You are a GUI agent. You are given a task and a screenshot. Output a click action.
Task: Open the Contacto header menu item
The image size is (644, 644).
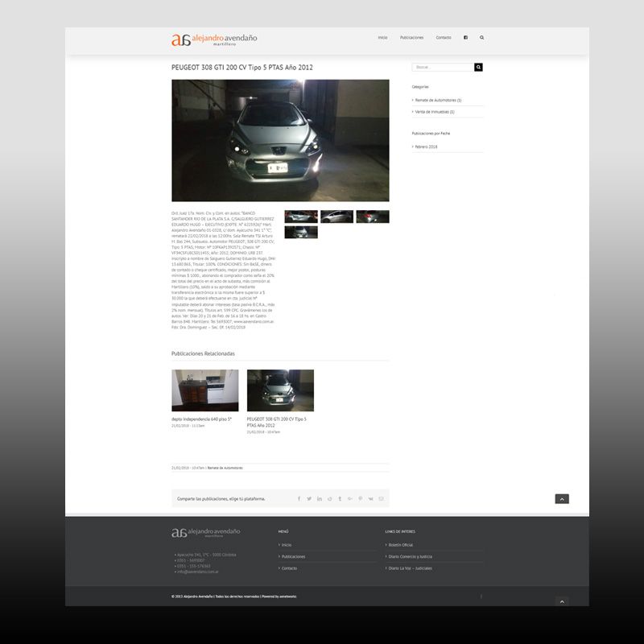tap(444, 37)
